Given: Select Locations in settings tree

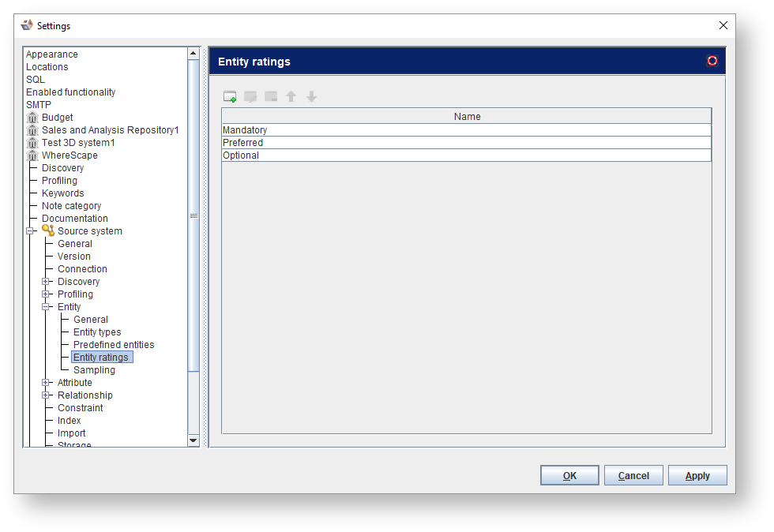Looking at the screenshot, I should [x=47, y=67].
